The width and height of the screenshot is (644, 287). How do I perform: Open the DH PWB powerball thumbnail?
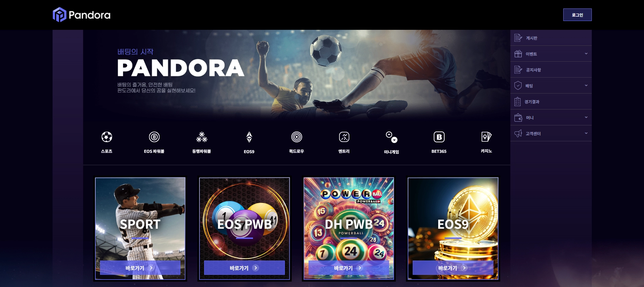pyautogui.click(x=349, y=228)
